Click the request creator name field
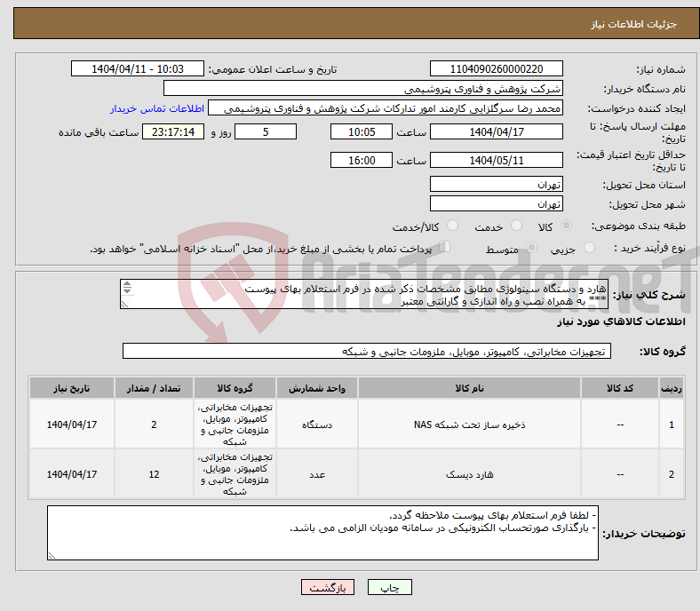This screenshot has width=700, height=611. click(x=386, y=108)
